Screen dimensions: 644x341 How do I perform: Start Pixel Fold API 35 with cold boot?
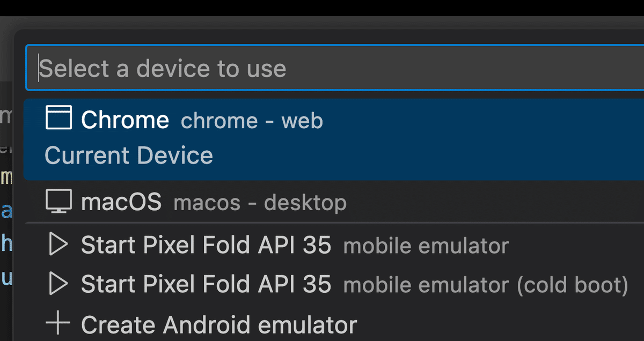point(333,284)
